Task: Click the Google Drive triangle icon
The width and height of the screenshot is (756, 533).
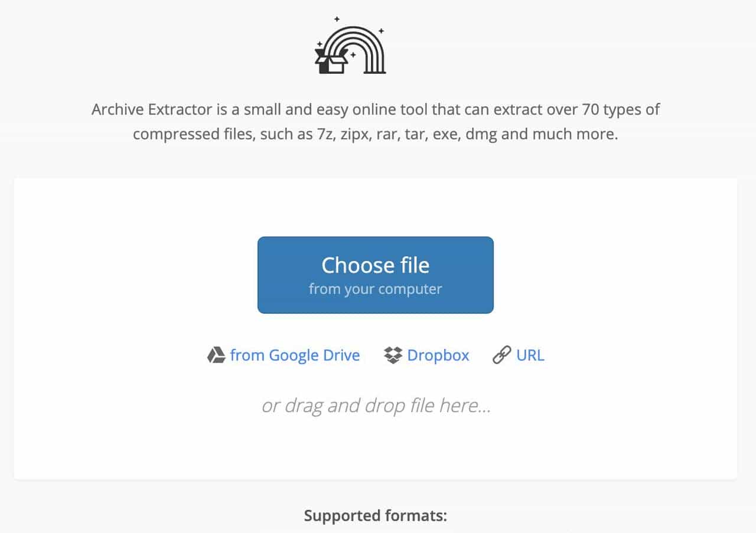Action: click(x=216, y=355)
